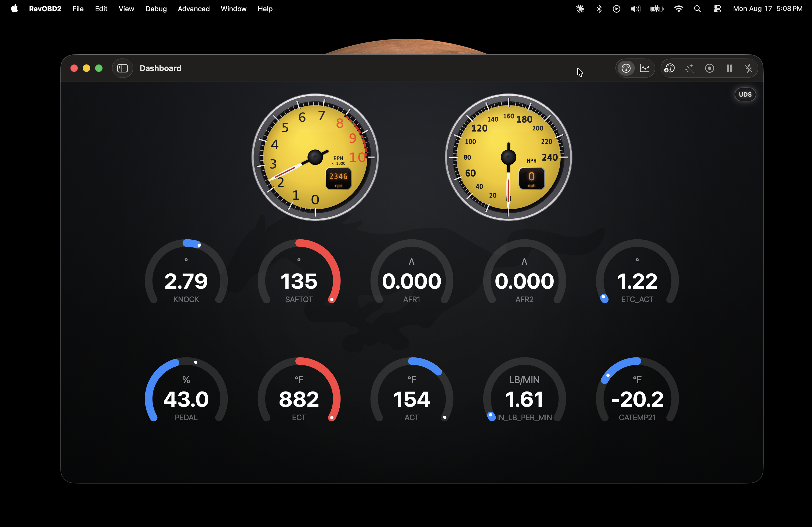Image resolution: width=812 pixels, height=527 pixels.
Task: Start recording with the record icon
Action: (710, 68)
